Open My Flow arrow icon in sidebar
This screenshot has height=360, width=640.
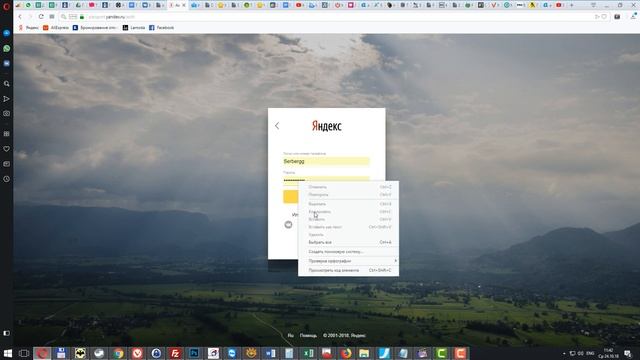[7, 99]
